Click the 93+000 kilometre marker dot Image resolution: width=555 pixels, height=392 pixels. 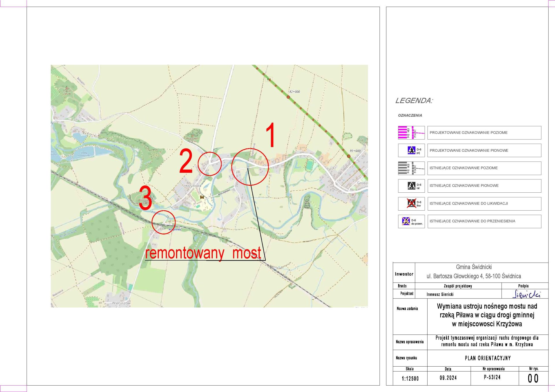click(x=349, y=156)
